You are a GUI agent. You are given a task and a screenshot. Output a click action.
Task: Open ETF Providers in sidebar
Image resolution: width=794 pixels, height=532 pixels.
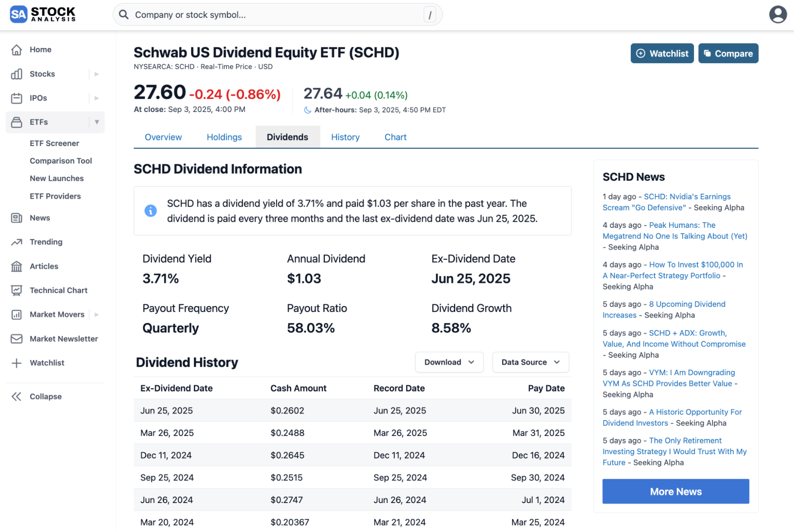(x=55, y=196)
